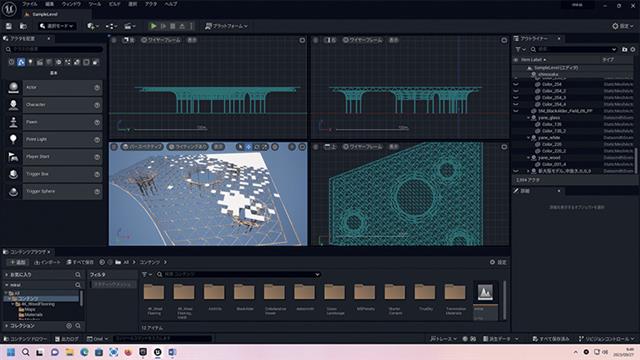Toggle visibility of SM_Blackalder_Field actor
This screenshot has width=640, height=360.
[x=516, y=111]
